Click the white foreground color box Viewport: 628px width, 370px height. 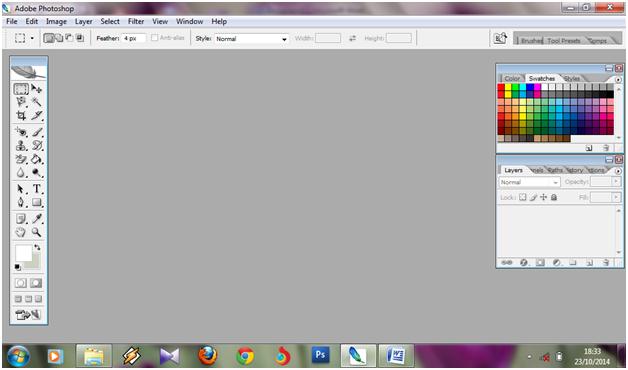(x=23, y=253)
